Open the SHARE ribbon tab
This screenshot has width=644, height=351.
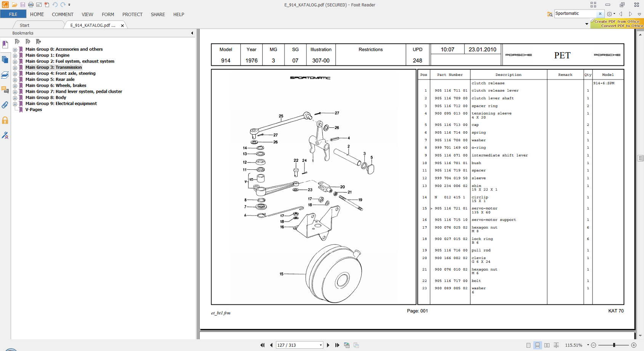(158, 14)
